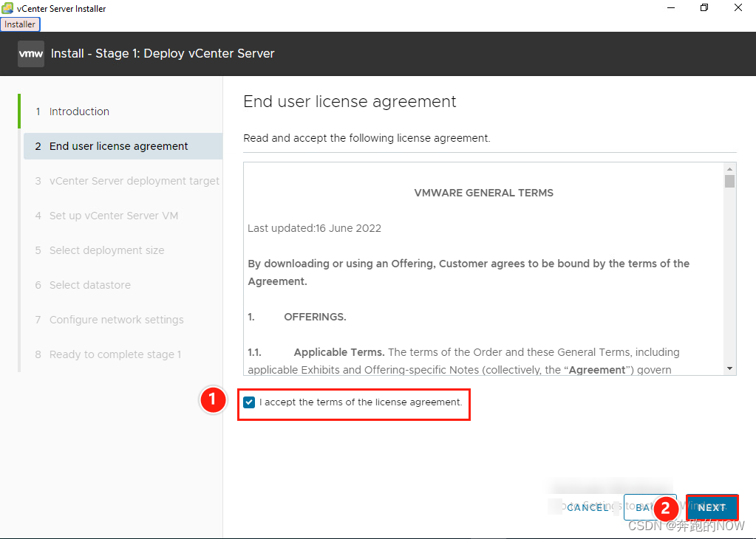Restore down the installer window
The height and width of the screenshot is (539, 756).
(704, 7)
